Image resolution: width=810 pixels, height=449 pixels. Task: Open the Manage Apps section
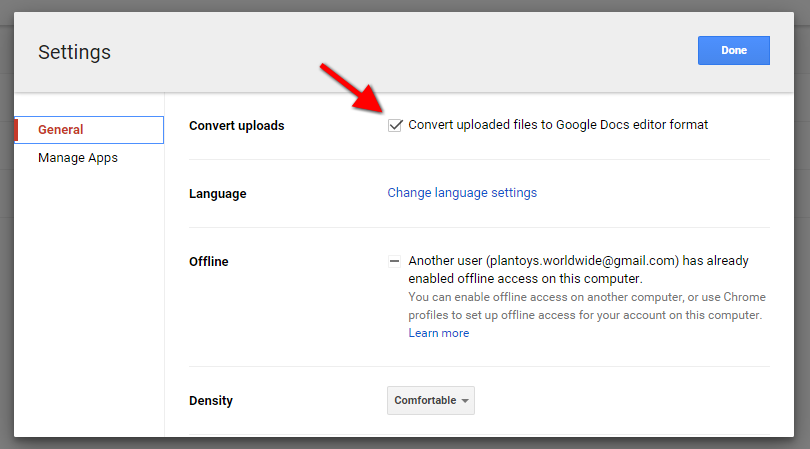pos(78,158)
